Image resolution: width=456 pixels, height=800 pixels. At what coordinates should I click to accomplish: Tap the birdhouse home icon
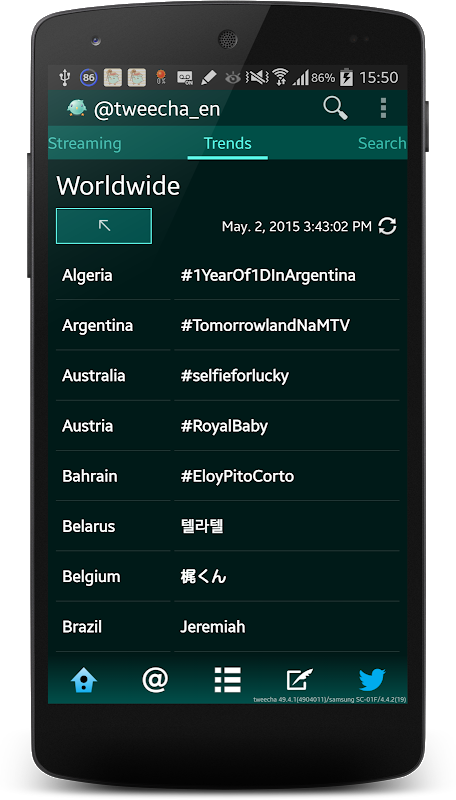(x=84, y=680)
